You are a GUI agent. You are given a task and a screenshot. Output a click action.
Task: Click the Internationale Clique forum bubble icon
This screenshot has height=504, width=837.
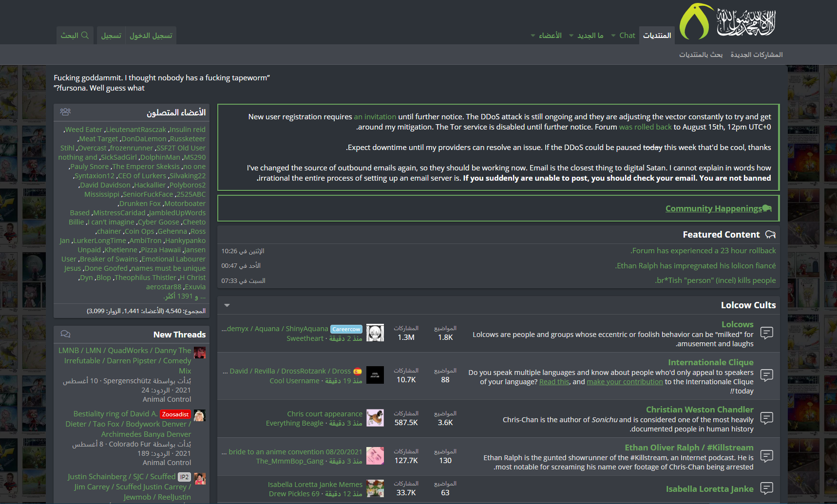[767, 375]
